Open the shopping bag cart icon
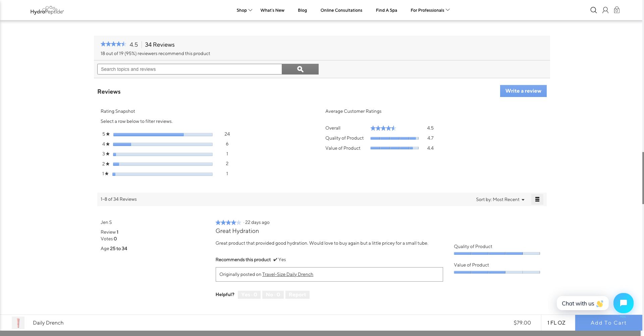The width and height of the screenshot is (644, 336). [616, 10]
